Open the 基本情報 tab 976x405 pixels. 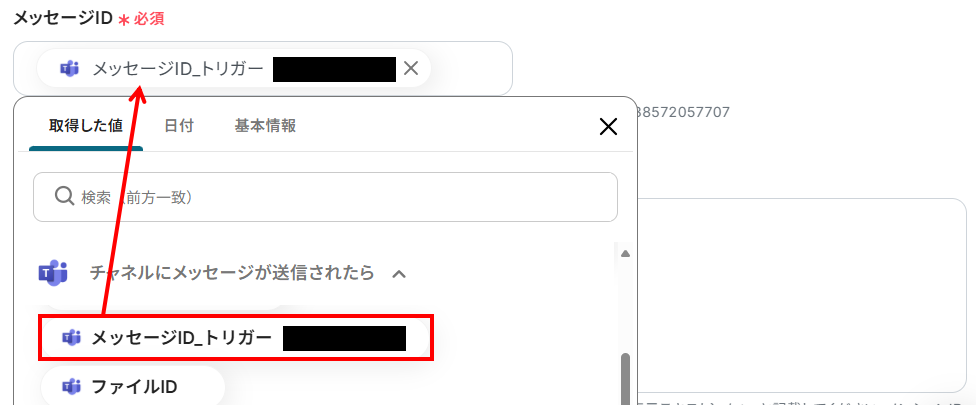coord(265,126)
